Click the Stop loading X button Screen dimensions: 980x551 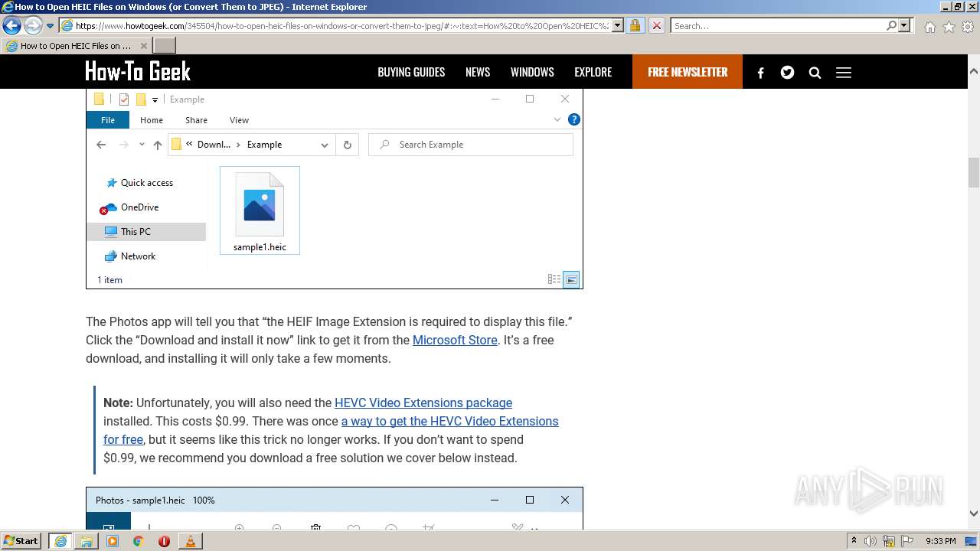(x=656, y=26)
